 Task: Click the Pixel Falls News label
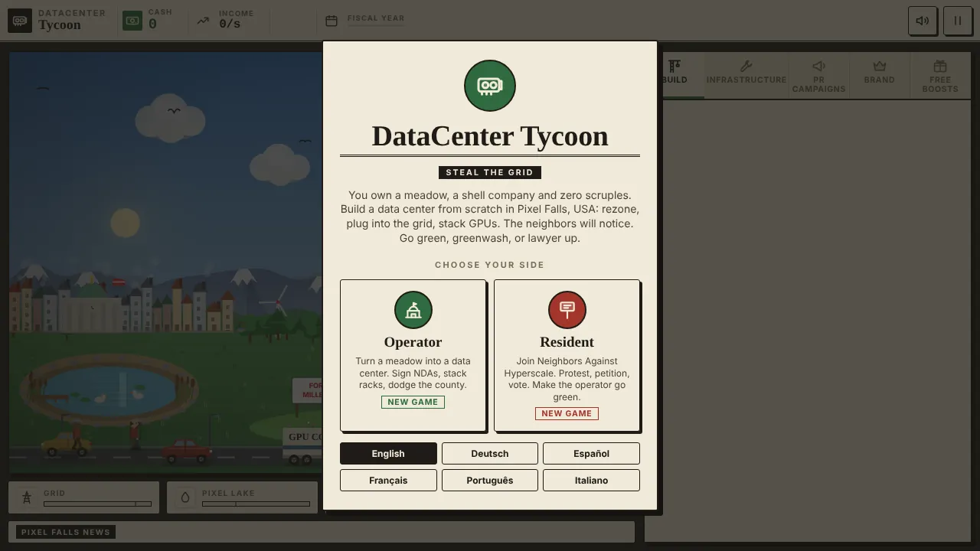tap(66, 532)
